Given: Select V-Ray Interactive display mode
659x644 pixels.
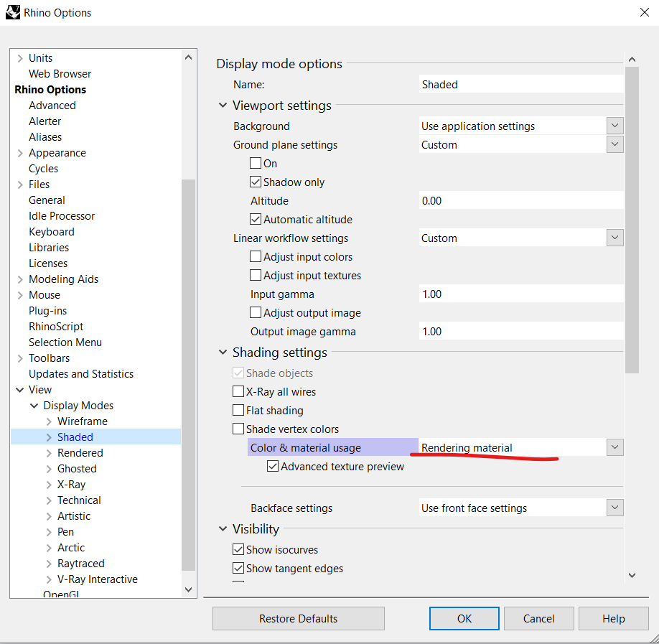Looking at the screenshot, I should click(98, 579).
